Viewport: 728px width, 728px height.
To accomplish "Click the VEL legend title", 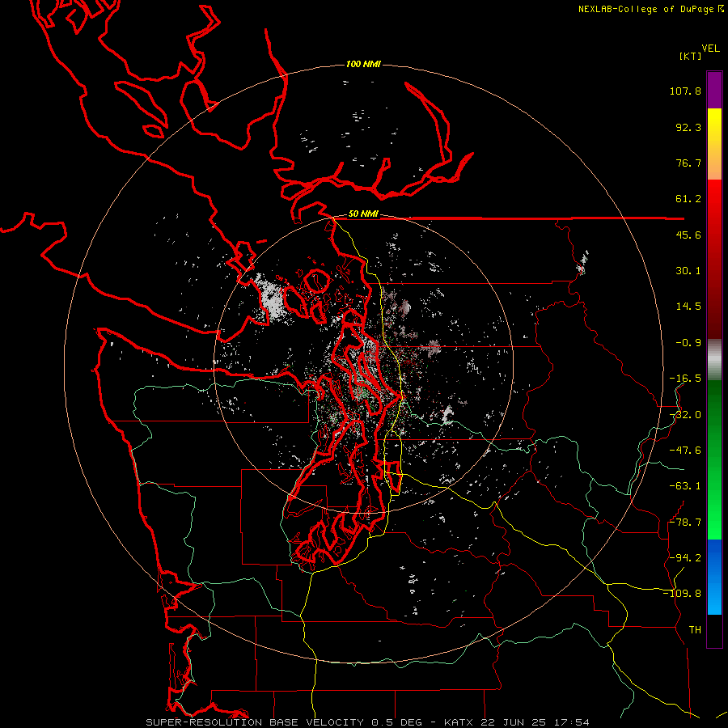I will coord(710,49).
